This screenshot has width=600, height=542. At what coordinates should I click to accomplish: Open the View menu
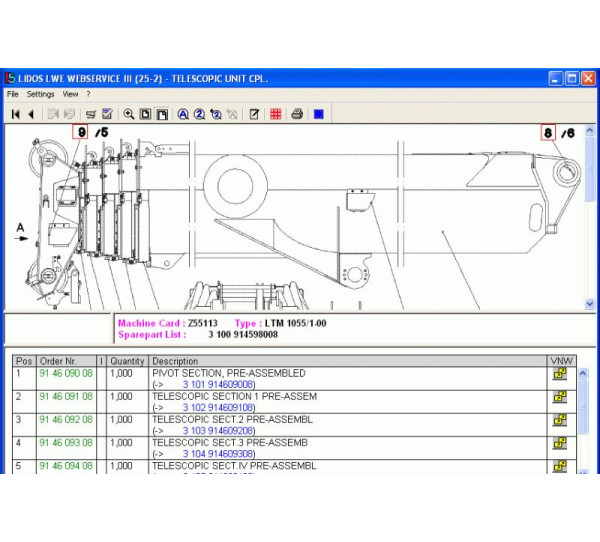tap(71, 94)
